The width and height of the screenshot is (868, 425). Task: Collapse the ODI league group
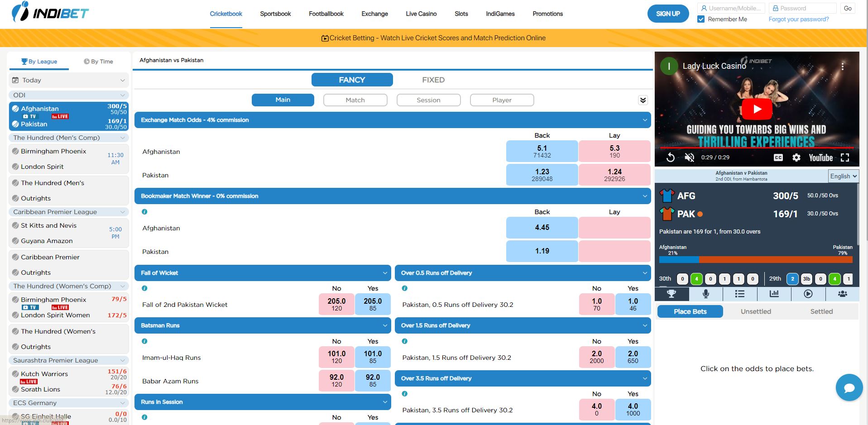(69, 95)
